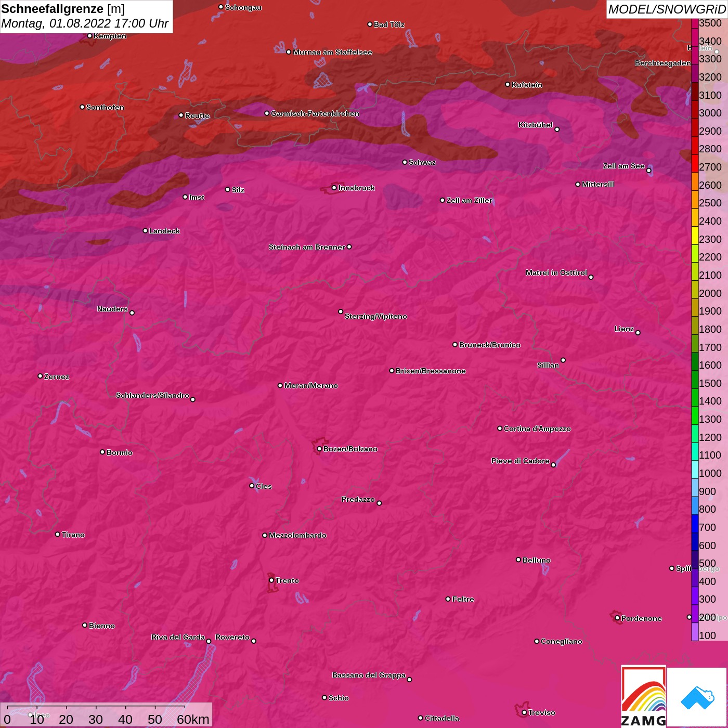Click the Conegliano label
The height and width of the screenshot is (728, 728).
(x=561, y=641)
